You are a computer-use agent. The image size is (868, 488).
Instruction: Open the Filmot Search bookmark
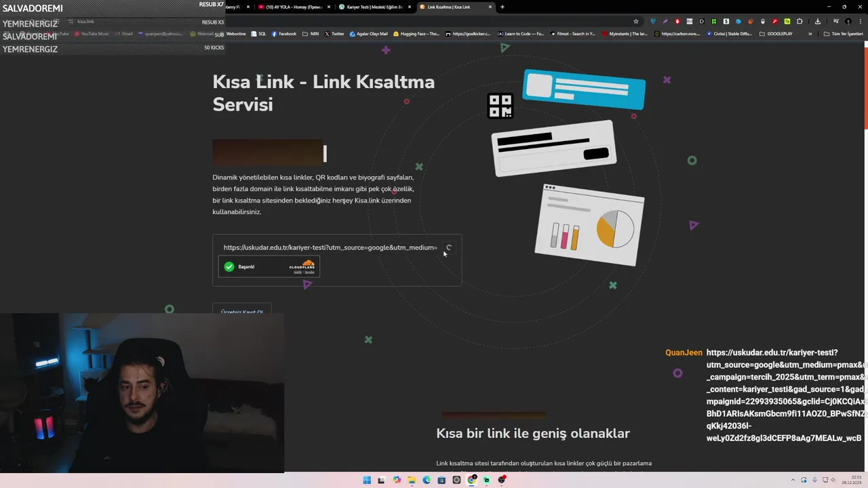click(x=572, y=34)
